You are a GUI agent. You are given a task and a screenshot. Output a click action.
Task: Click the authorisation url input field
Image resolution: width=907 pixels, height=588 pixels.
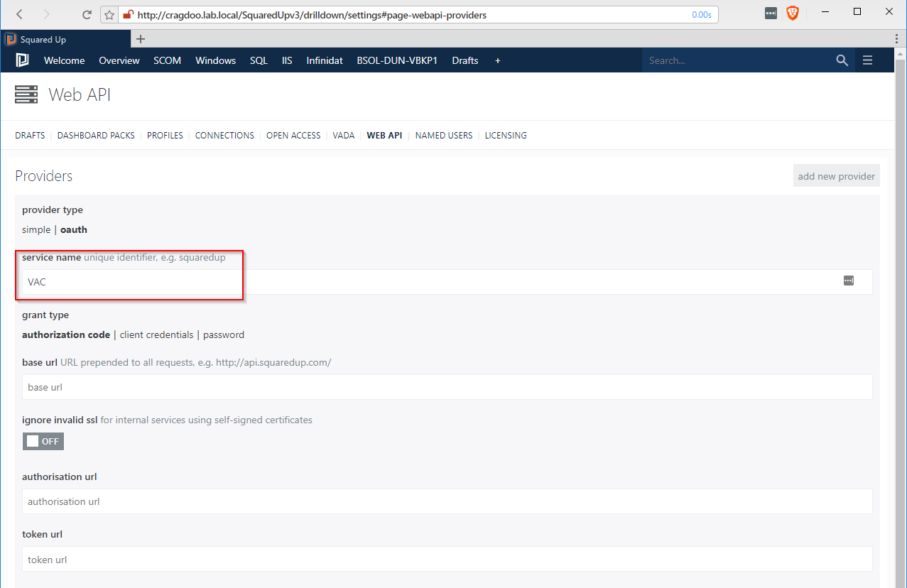447,501
